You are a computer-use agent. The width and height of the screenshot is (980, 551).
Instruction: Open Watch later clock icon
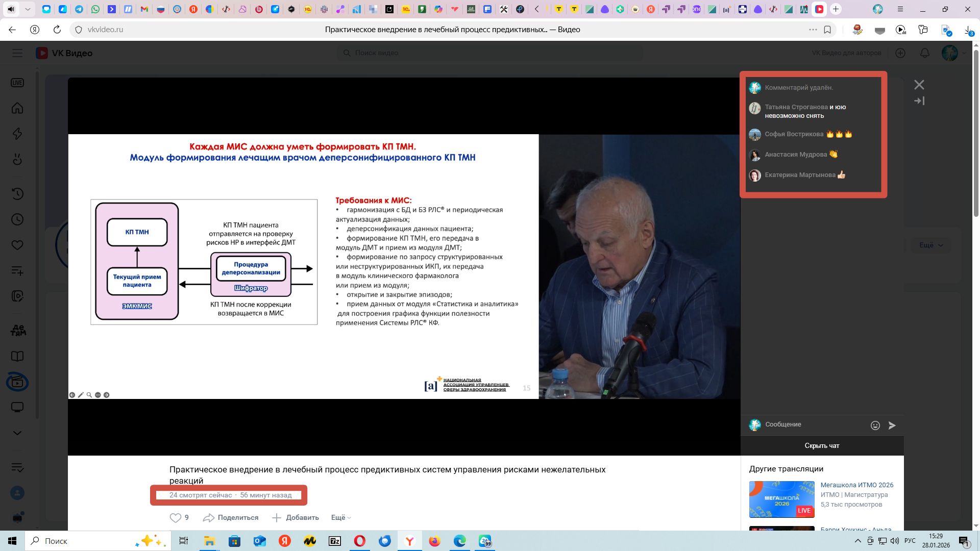(x=17, y=219)
